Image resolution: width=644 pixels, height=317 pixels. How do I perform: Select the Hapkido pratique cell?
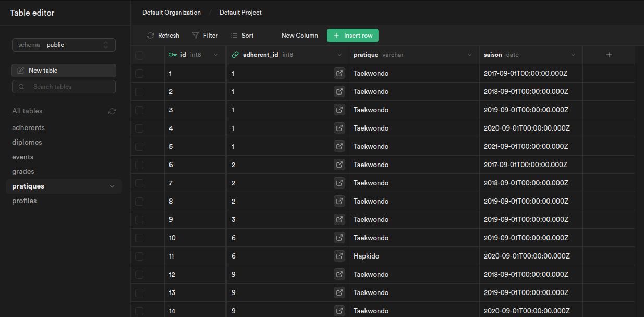click(414, 256)
